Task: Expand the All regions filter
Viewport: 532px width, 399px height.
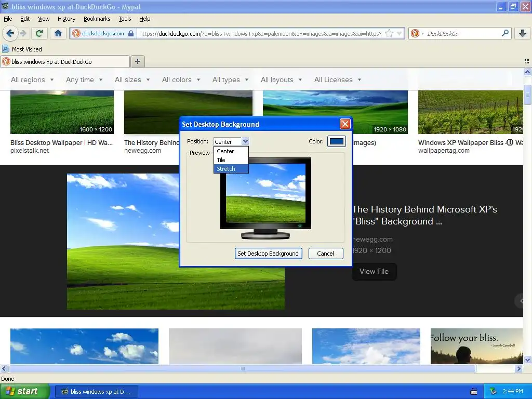Action: click(32, 79)
